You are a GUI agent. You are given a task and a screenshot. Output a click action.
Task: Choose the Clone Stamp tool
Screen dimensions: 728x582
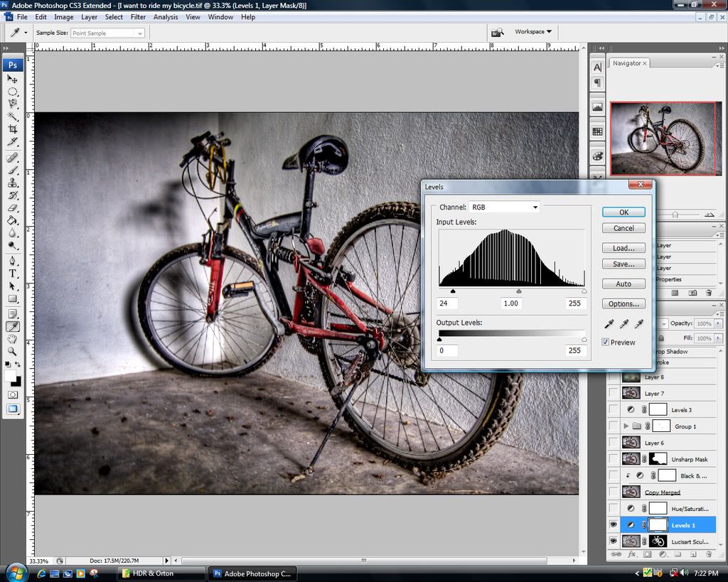13,183
